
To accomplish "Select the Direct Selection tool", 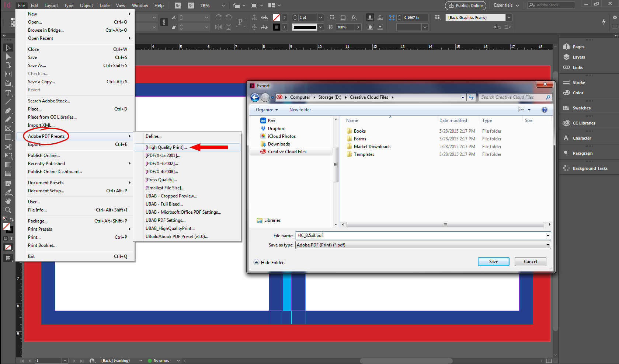I will (8, 56).
